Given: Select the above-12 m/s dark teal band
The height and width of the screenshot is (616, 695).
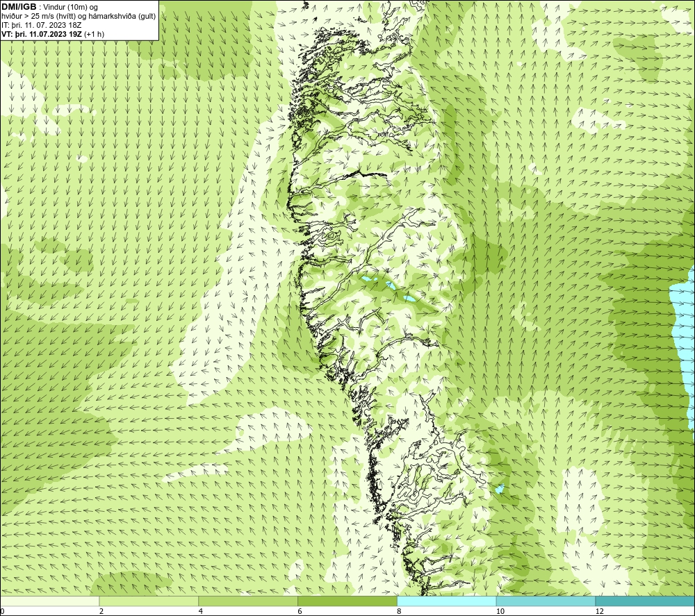Looking at the screenshot, I should pyautogui.click(x=646, y=601).
